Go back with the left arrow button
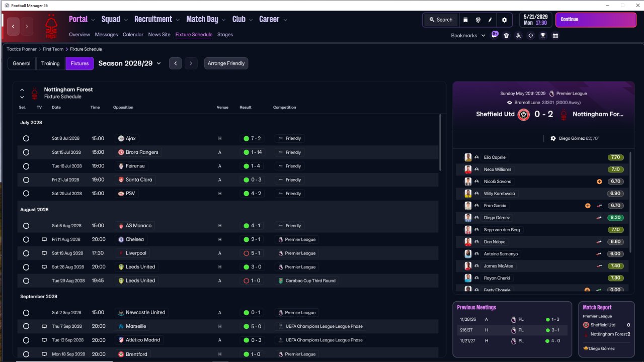This screenshot has height=362, width=644. (x=14, y=26)
